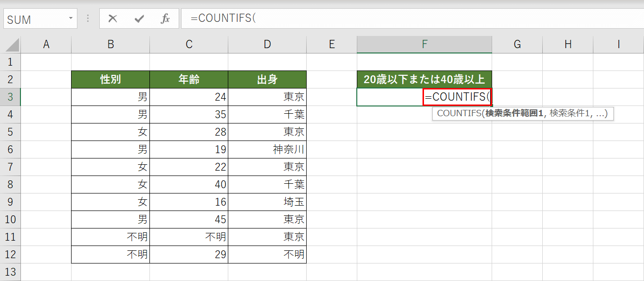The height and width of the screenshot is (281, 644).
Task: Click the Insert Function (fx) icon
Action: (165, 19)
